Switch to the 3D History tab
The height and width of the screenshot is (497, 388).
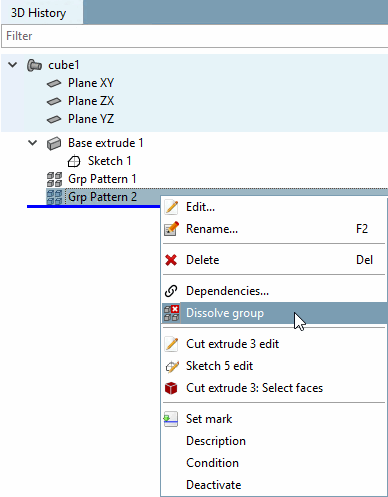[x=39, y=13]
